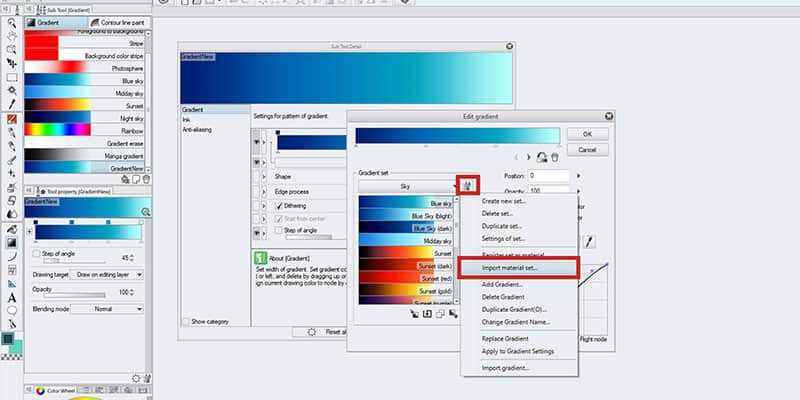Click reverse gradient icon in Edit gradient
This screenshot has height=400, width=800.
pos(542,158)
